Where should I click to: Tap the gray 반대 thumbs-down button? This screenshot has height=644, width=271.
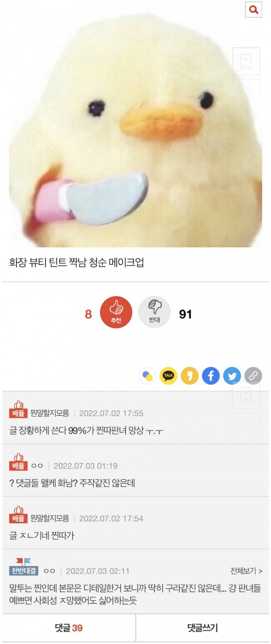click(x=154, y=313)
